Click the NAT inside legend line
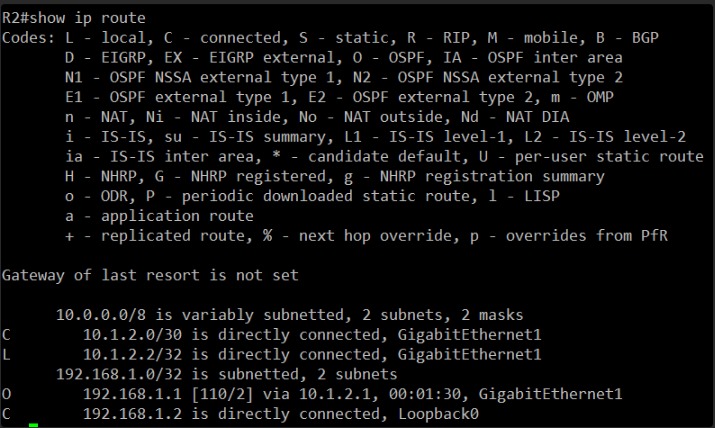Image resolution: width=715 pixels, height=428 pixels. (317, 117)
